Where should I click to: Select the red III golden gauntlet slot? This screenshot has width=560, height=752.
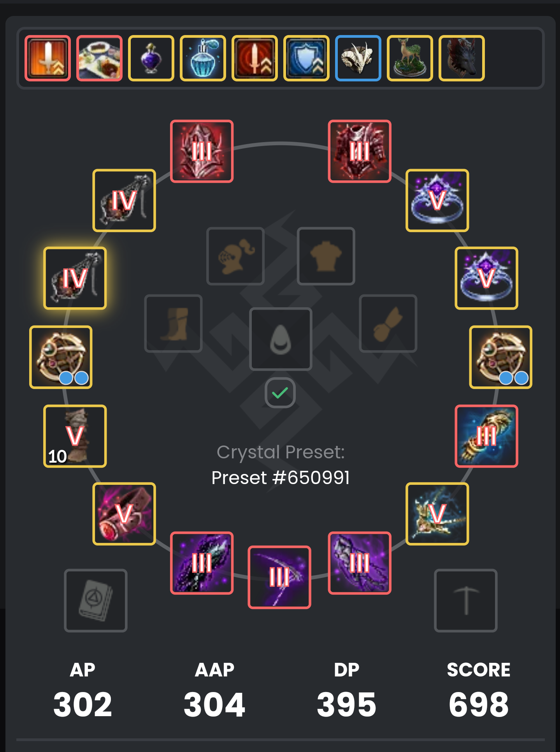pos(486,436)
